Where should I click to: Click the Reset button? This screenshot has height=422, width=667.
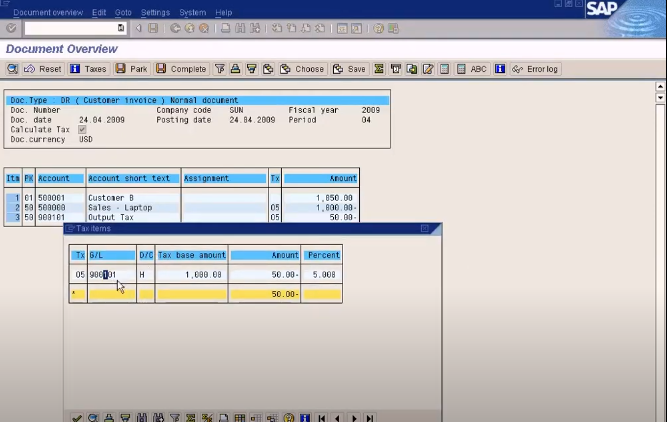(x=43, y=69)
